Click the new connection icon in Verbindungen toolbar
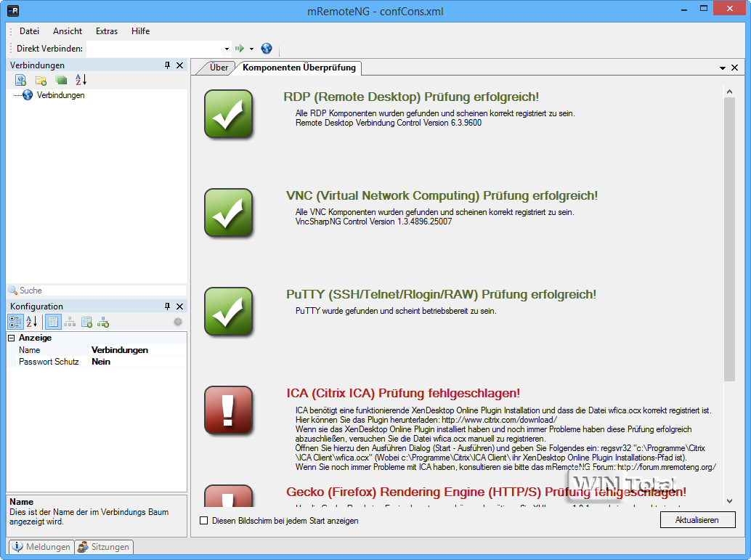The height and width of the screenshot is (560, 751). (20, 80)
